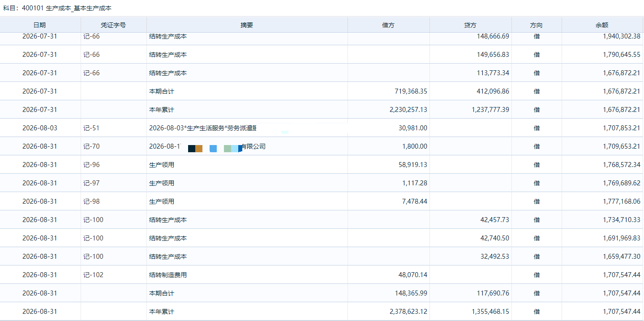Viewport: 644px width, 321px height.
Task: Select balance 1,707,853.21
Action: pyautogui.click(x=622, y=128)
